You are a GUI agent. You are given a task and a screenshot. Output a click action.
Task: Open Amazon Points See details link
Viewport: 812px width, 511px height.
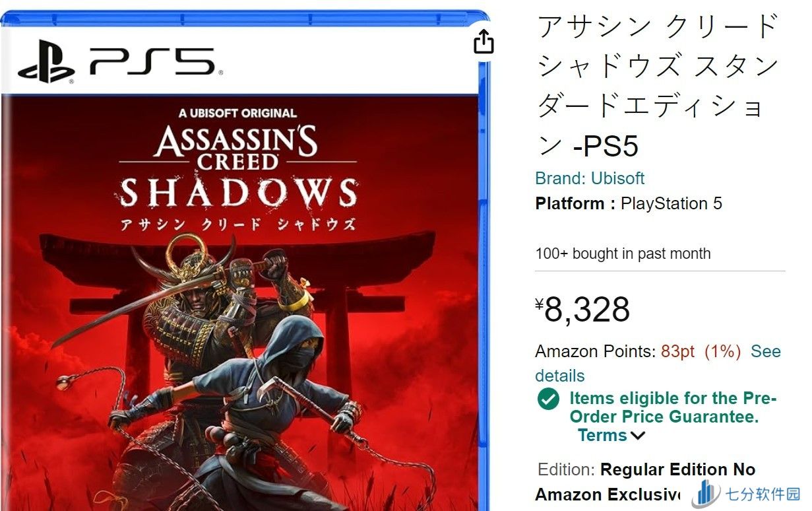765,352
